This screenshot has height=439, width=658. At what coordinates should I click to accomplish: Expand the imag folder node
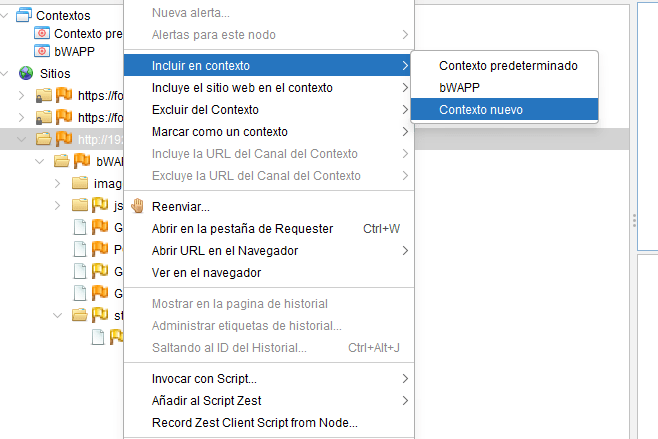[59, 183]
